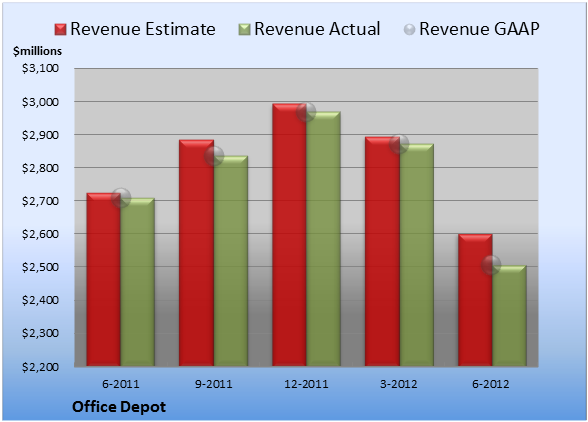Click the $2,800 axis value

click(x=40, y=168)
